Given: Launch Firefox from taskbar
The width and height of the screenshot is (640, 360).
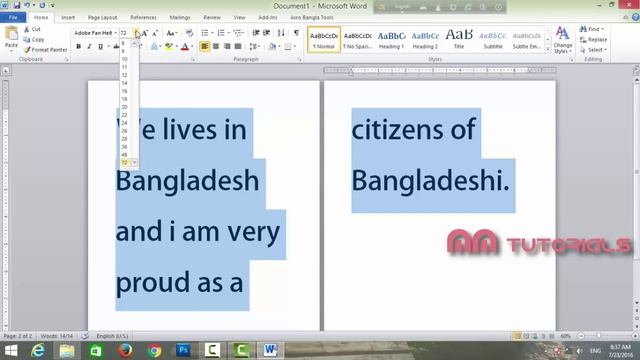Looking at the screenshot, I should (x=125, y=351).
